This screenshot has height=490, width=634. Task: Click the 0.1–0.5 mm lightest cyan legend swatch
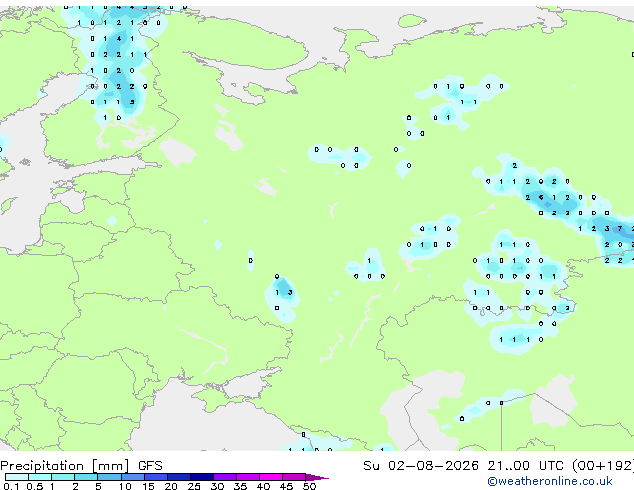[17, 477]
